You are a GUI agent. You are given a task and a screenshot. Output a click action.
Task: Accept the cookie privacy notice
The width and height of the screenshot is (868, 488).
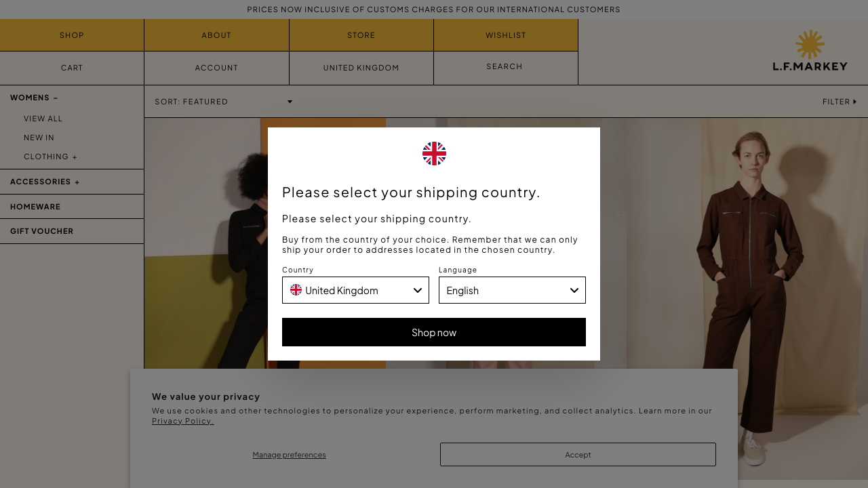point(578,454)
